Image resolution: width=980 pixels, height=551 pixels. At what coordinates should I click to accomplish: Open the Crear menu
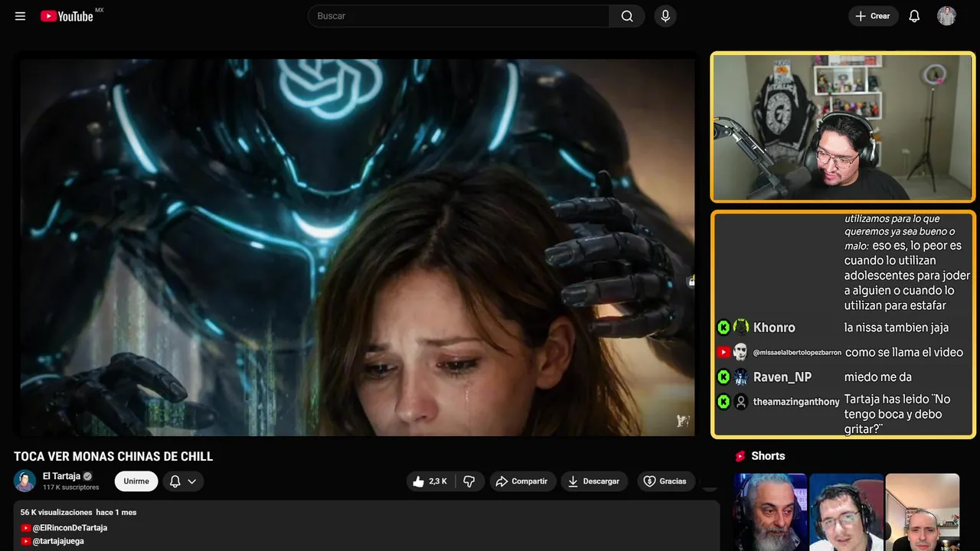pyautogui.click(x=874, y=16)
